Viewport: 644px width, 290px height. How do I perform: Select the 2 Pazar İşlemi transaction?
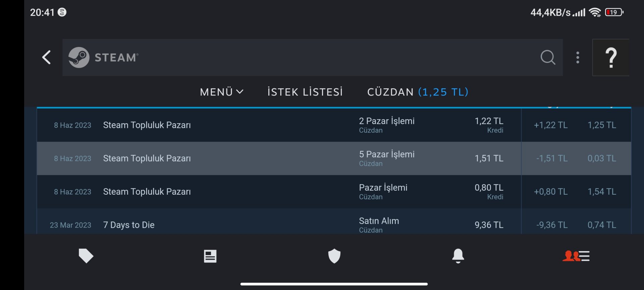click(x=334, y=125)
